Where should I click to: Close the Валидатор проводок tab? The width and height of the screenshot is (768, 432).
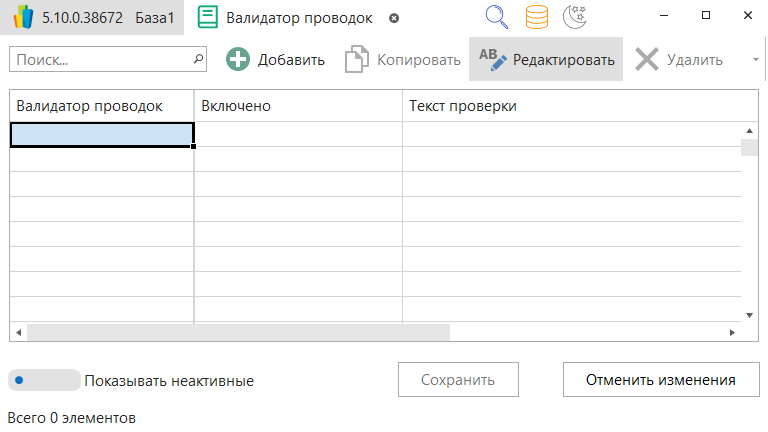[x=393, y=18]
